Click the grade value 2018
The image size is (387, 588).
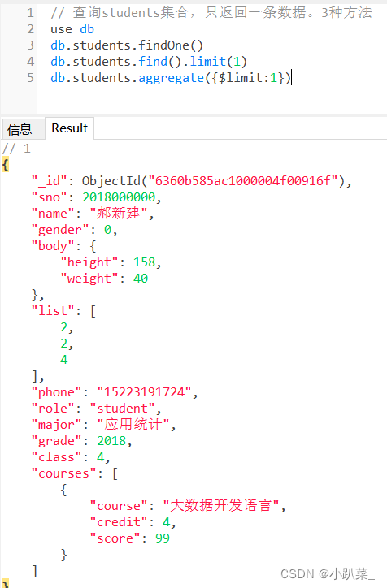click(111, 441)
